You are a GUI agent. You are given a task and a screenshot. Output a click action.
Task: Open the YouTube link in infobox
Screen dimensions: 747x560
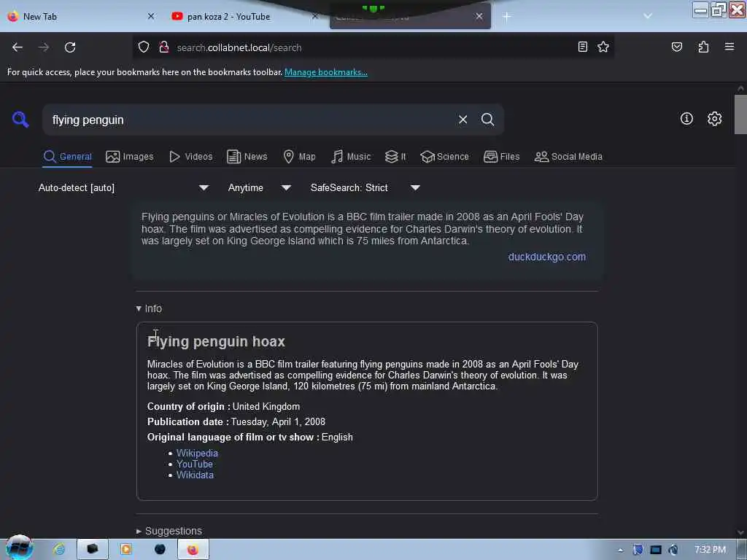[194, 464]
